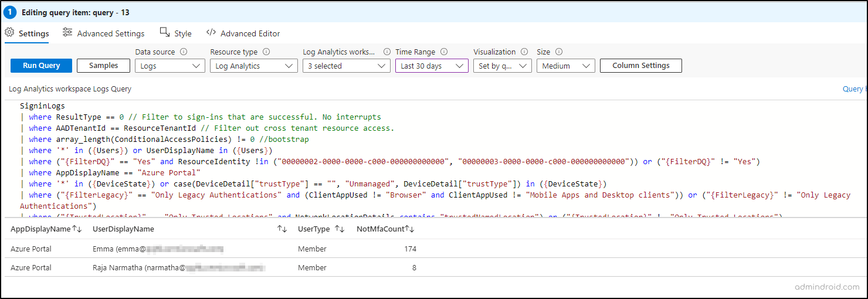
Task: Select the Emma user row cell
Action: 158,249
